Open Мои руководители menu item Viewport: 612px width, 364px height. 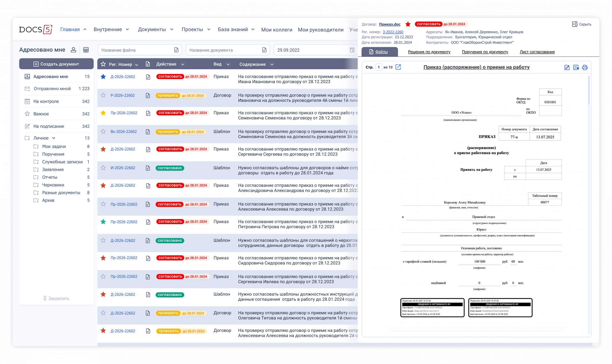point(321,30)
